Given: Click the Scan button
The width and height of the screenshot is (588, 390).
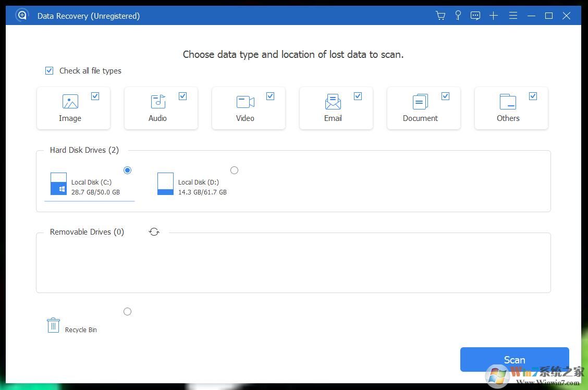Looking at the screenshot, I should pyautogui.click(x=514, y=359).
